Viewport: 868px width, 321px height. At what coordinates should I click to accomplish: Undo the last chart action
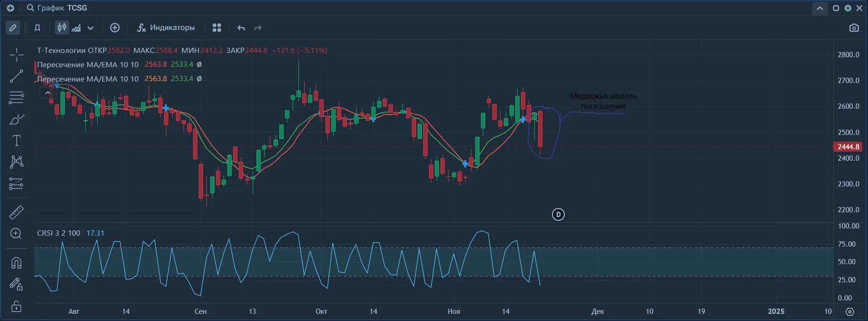[241, 28]
